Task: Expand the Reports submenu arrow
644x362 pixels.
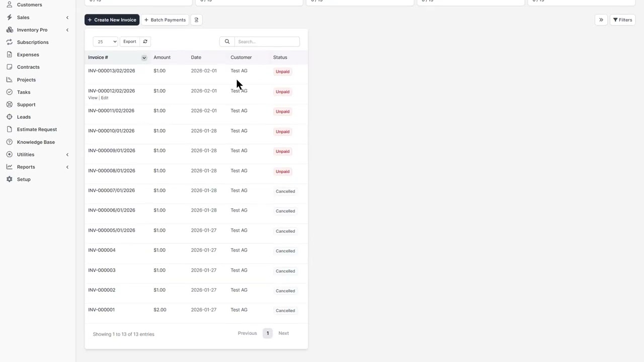Action: (67, 167)
